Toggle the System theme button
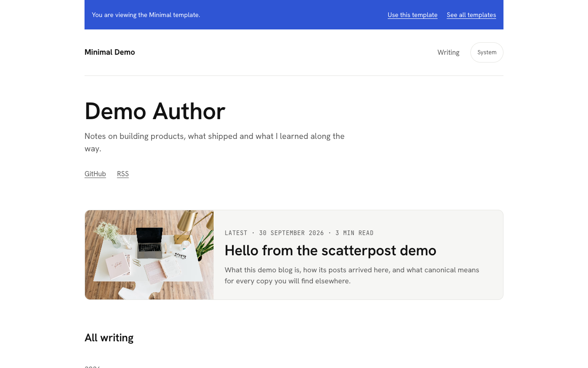 [x=487, y=52]
